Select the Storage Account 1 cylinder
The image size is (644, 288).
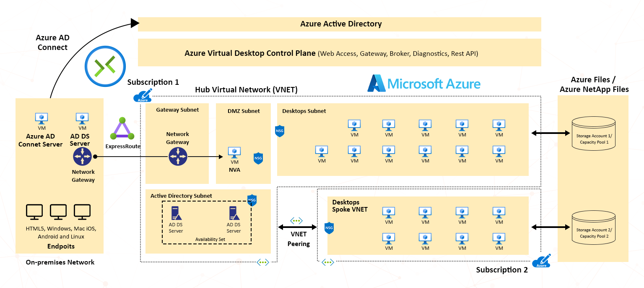(594, 134)
